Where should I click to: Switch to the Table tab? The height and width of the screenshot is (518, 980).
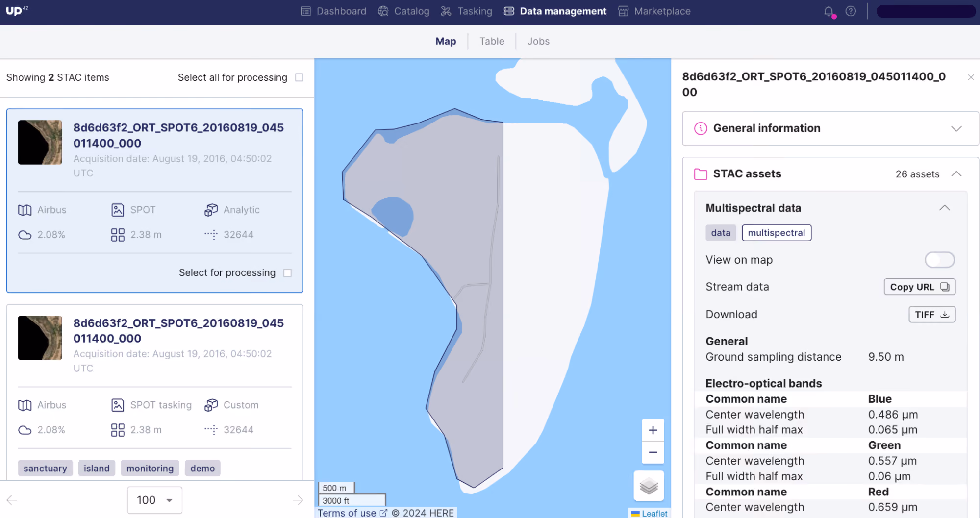point(492,41)
